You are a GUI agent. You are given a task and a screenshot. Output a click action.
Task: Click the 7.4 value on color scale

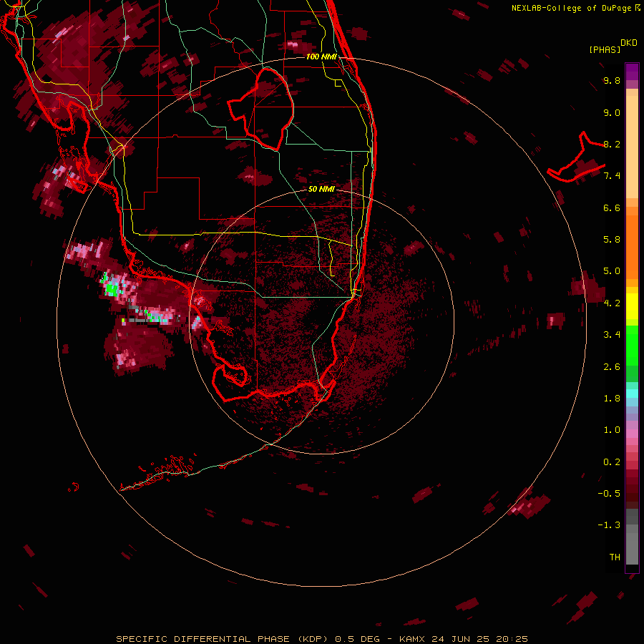pyautogui.click(x=612, y=176)
